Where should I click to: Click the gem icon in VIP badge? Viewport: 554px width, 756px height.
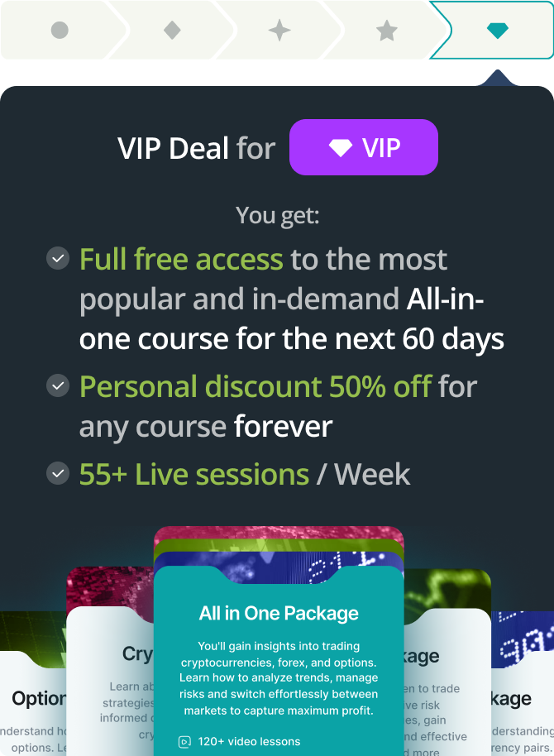341,147
